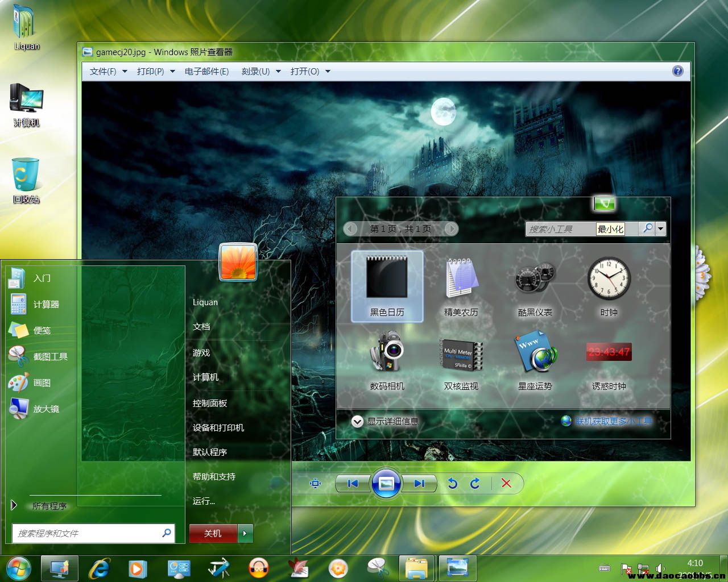The image size is (728, 582).
Task: Follow the 联机获取更多小工具 link
Action: 613,421
